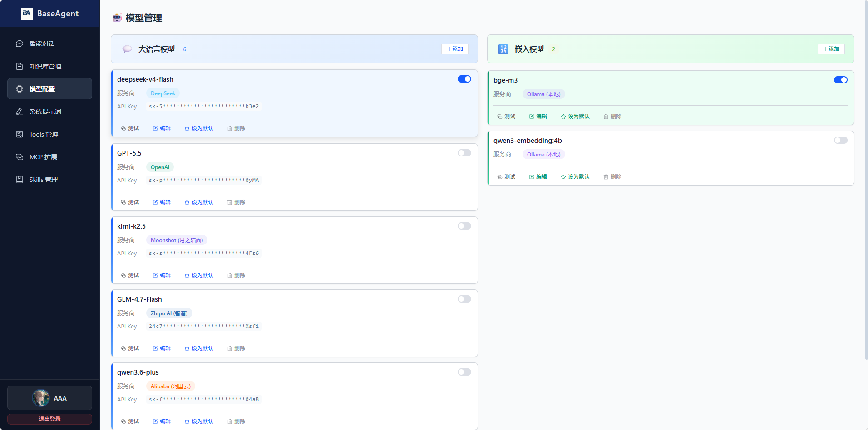
Task: Click 测试 for qwen3-embedding:4b
Action: [506, 177]
